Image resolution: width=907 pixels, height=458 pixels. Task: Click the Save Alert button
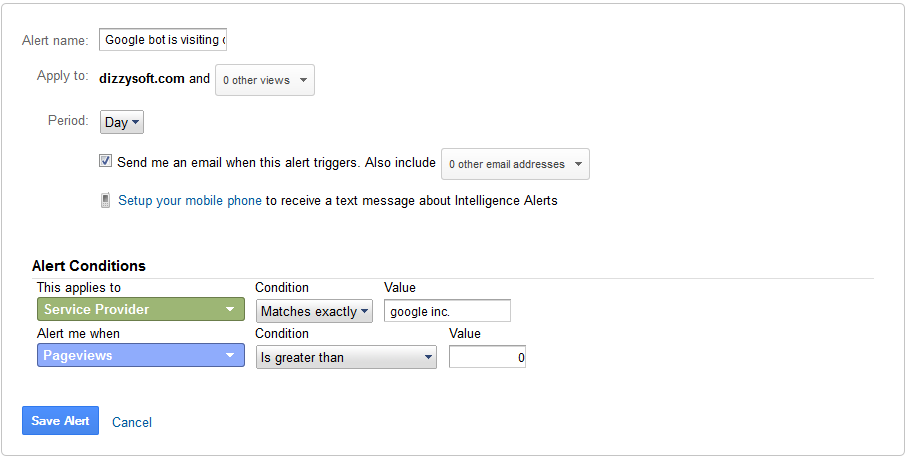[60, 420]
